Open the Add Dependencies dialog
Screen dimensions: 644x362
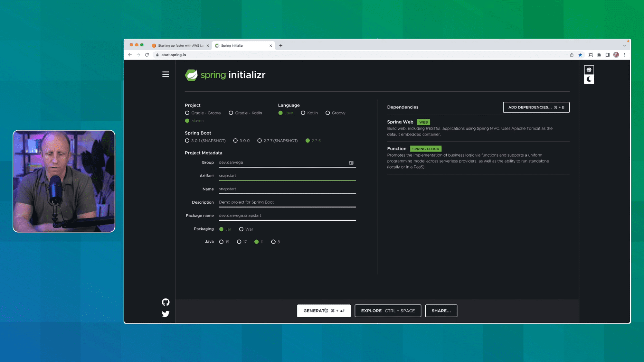coord(536,107)
